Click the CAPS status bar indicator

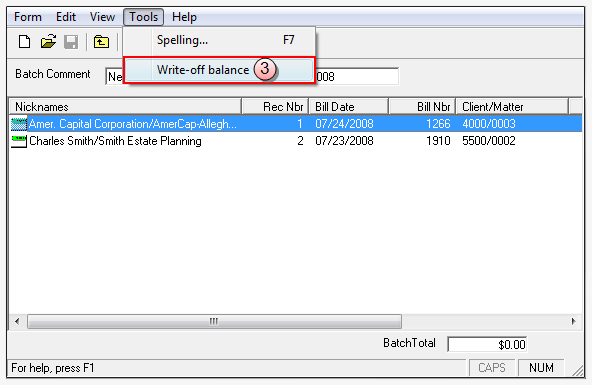pyautogui.click(x=492, y=368)
